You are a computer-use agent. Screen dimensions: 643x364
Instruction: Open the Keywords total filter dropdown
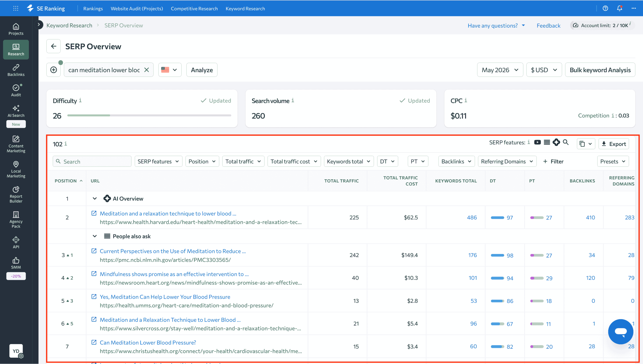(x=349, y=161)
